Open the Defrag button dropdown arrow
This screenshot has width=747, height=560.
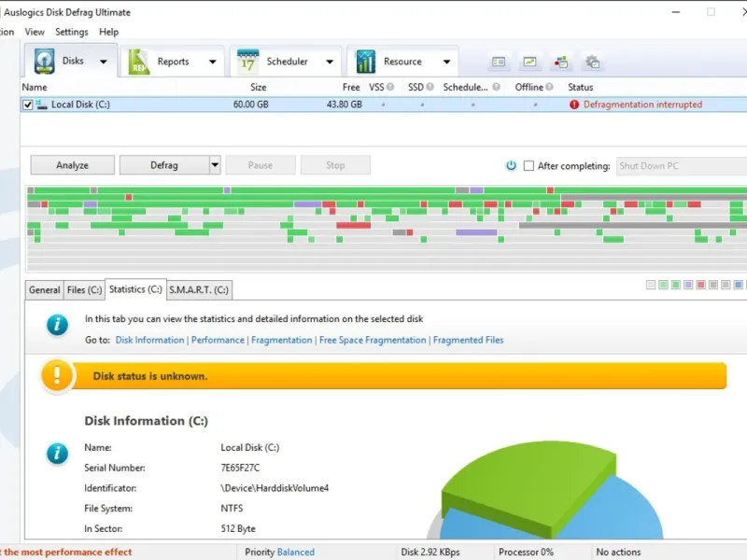tap(215, 165)
